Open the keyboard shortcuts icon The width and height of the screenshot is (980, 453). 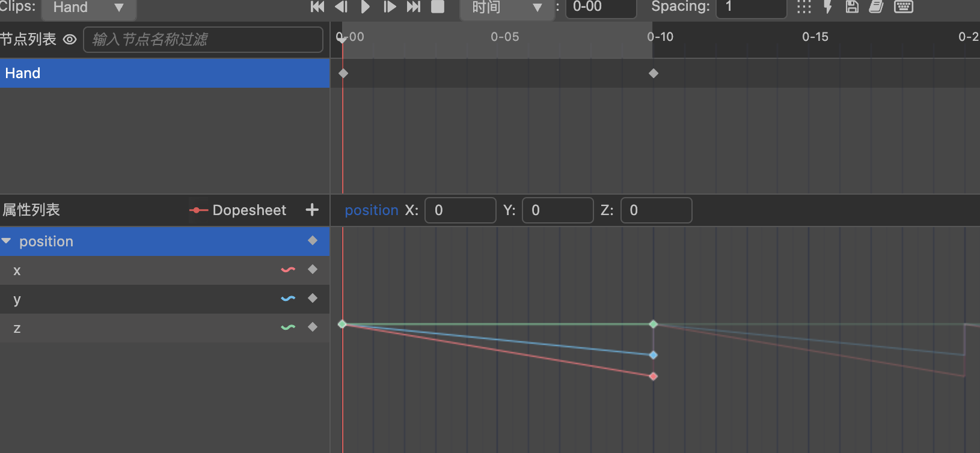(903, 7)
